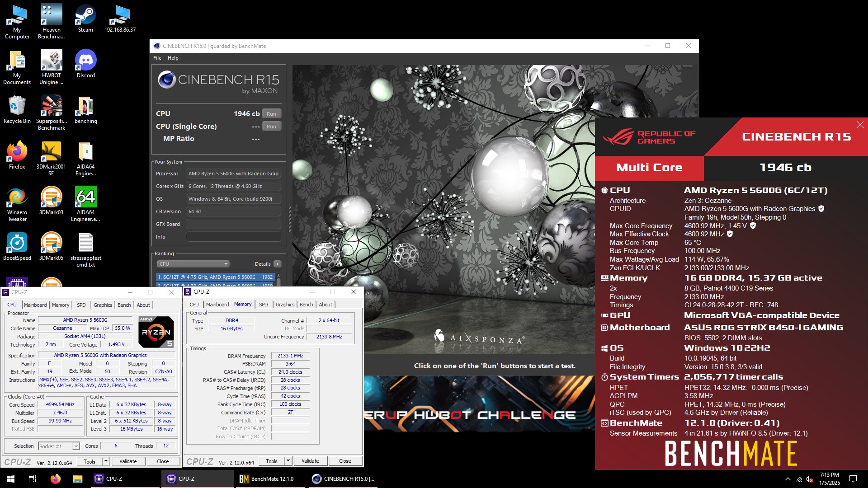Switch to Mainboard tab in left CPU-Z
Image resolution: width=868 pixels, height=488 pixels.
point(35,305)
